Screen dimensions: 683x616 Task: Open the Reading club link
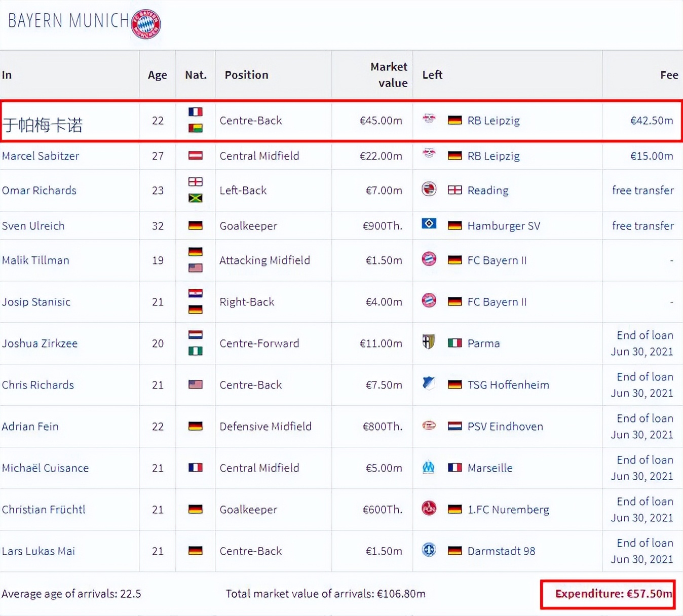coord(488,190)
